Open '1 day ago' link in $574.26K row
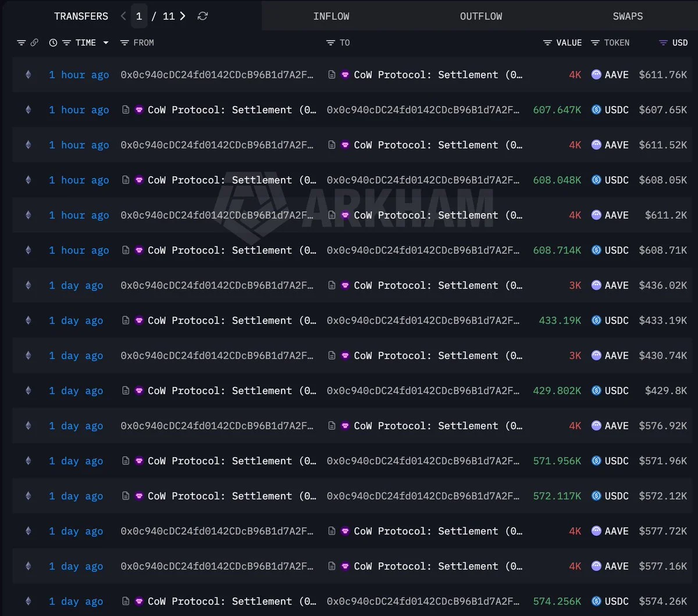 click(x=76, y=601)
